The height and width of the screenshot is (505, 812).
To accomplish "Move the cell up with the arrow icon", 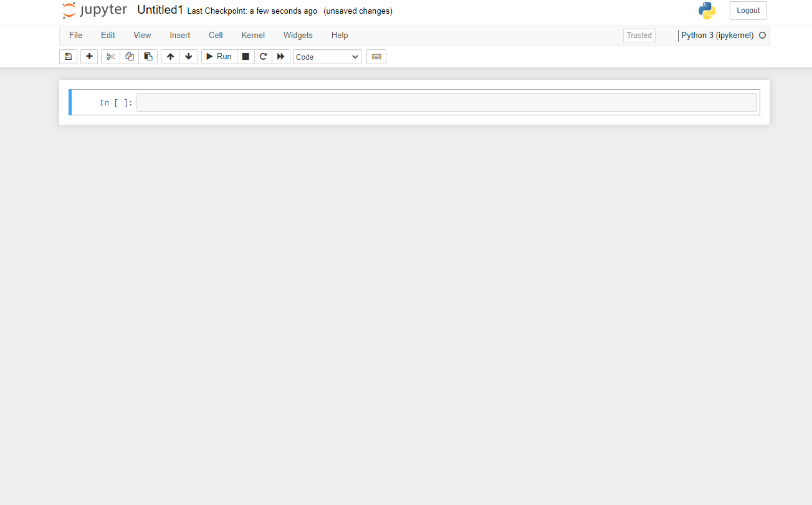I will [x=170, y=56].
